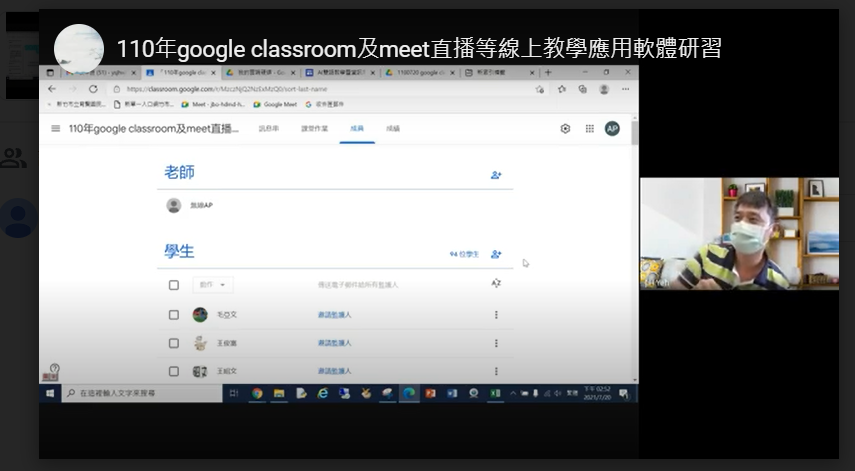Click teacher name AP in 老師 list
The height and width of the screenshot is (471, 855).
[x=201, y=206]
